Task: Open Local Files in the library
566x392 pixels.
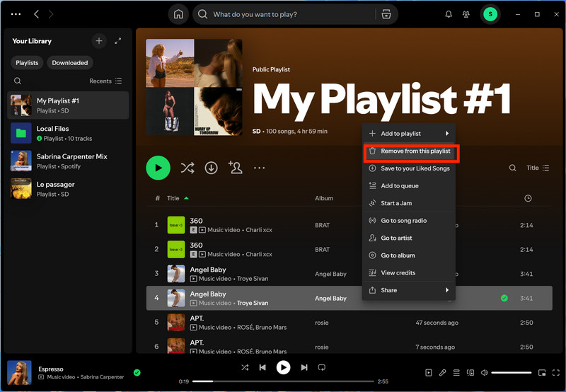Action: point(68,133)
